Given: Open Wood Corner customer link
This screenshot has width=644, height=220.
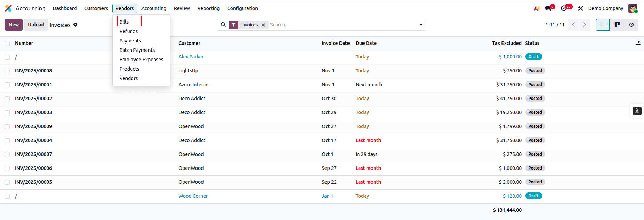Looking at the screenshot, I should tap(193, 196).
